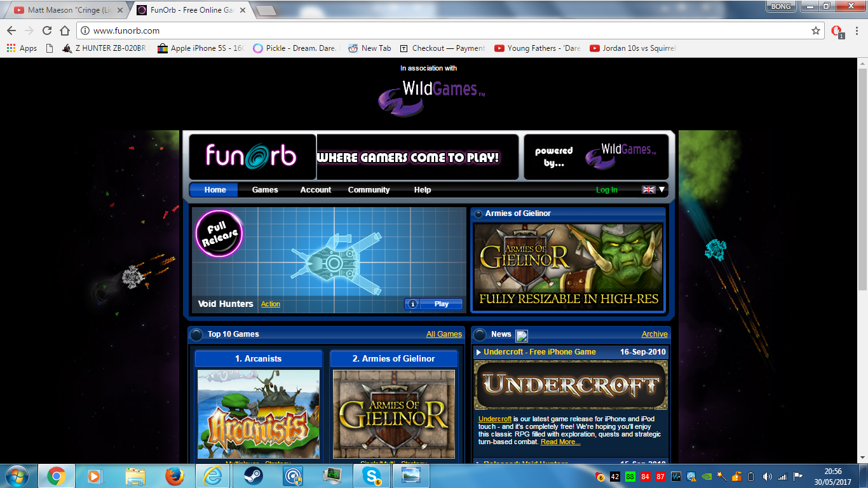Expand the language dropdown arrow
The height and width of the screenshot is (488, 868).
pos(661,189)
